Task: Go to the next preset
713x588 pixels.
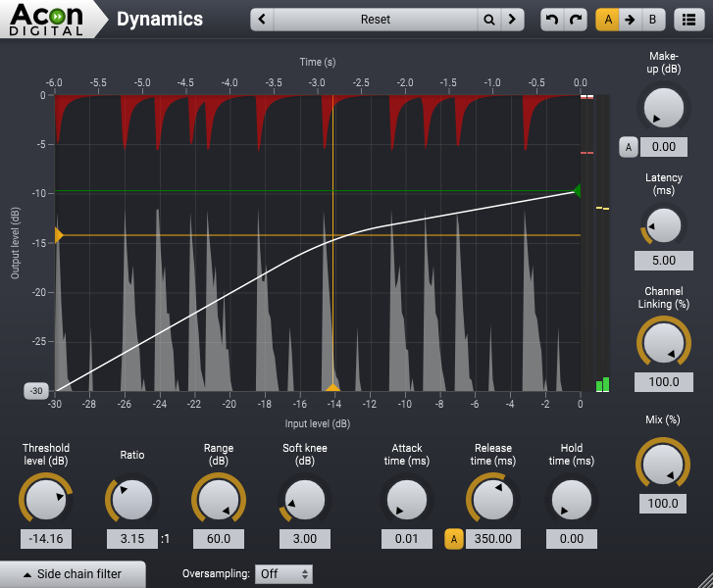Action: (x=513, y=20)
